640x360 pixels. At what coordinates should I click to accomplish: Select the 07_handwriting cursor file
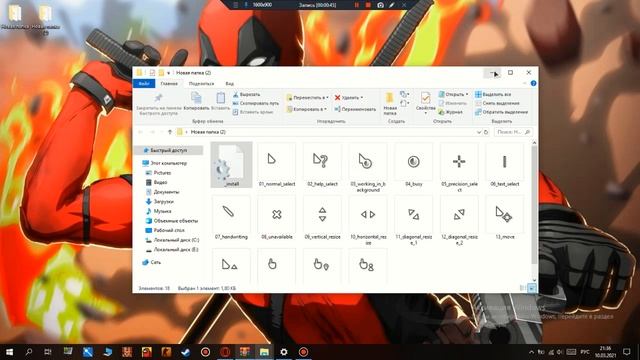231,218
